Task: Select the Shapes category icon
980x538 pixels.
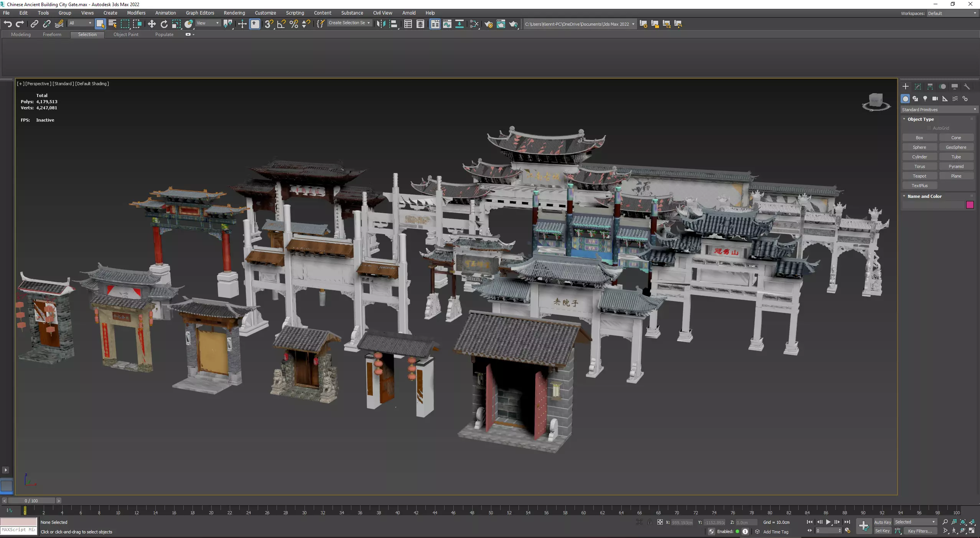Action: (x=915, y=99)
